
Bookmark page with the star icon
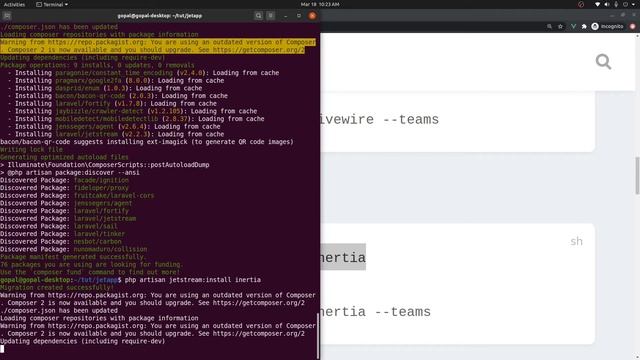pos(560,27)
